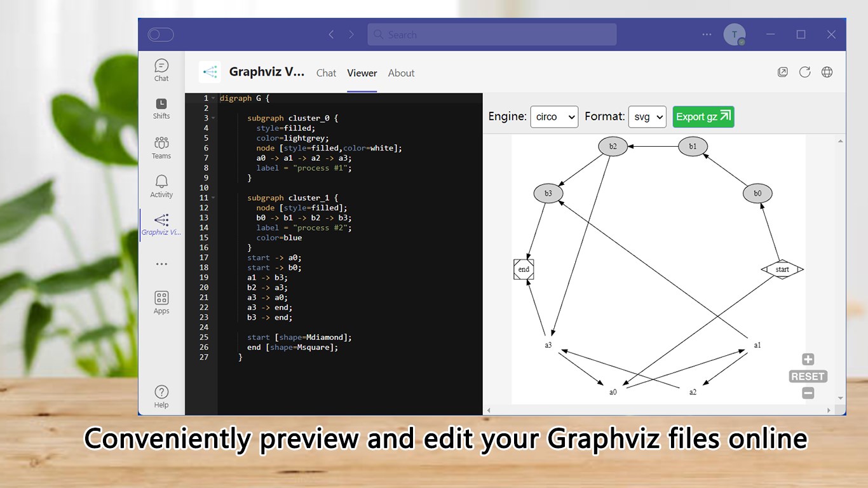
Task: Click code line 'color=lightgrey;'
Action: point(292,138)
